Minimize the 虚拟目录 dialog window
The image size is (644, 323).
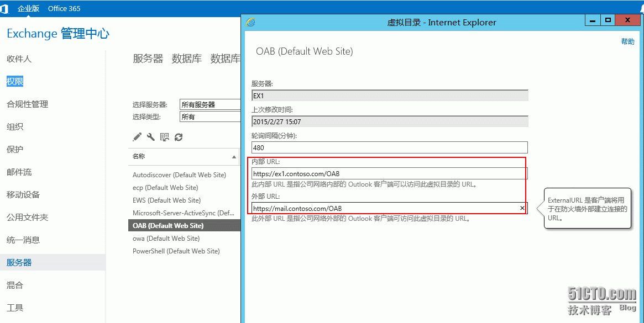click(x=593, y=20)
